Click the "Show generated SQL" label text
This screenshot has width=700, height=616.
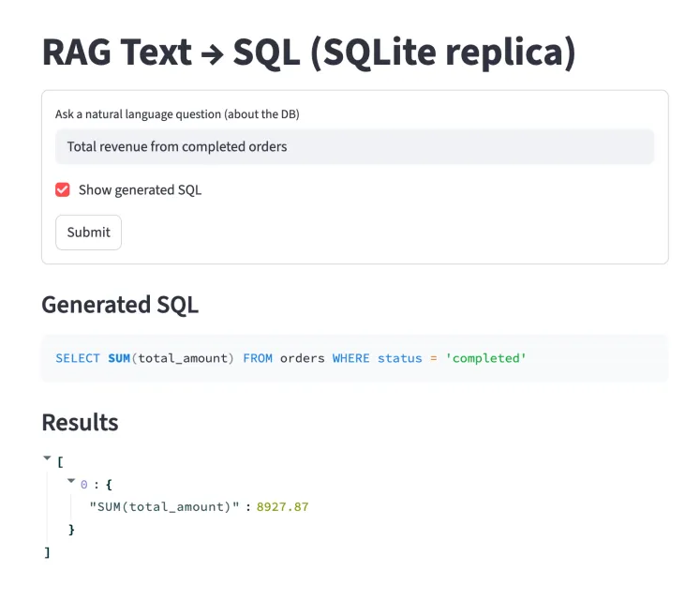pyautogui.click(x=140, y=189)
